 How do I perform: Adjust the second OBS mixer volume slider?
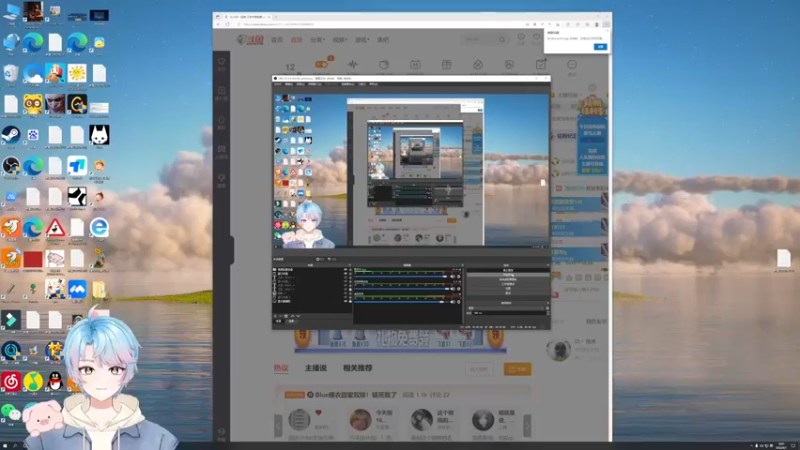(401, 289)
